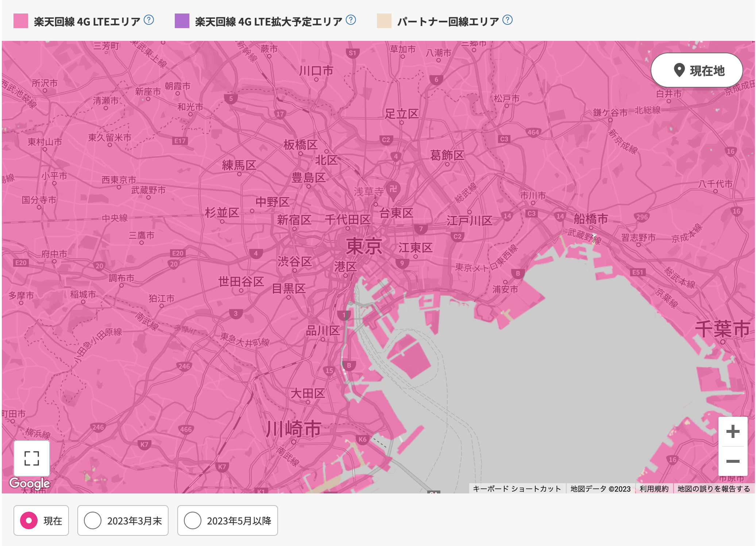Click the 浅草寺 temple marker icon
Viewport: 756px width, 546px height.
tap(393, 190)
